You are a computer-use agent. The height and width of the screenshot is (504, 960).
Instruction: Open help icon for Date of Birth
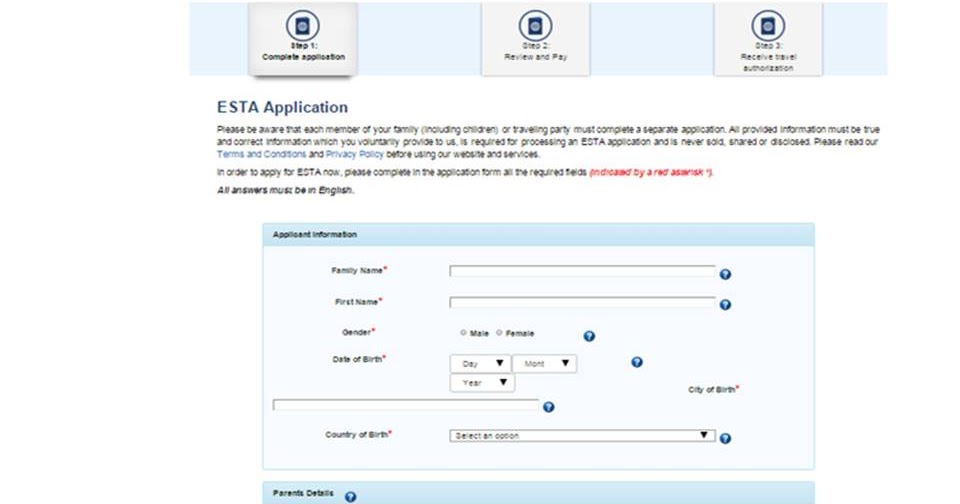pyautogui.click(x=637, y=362)
